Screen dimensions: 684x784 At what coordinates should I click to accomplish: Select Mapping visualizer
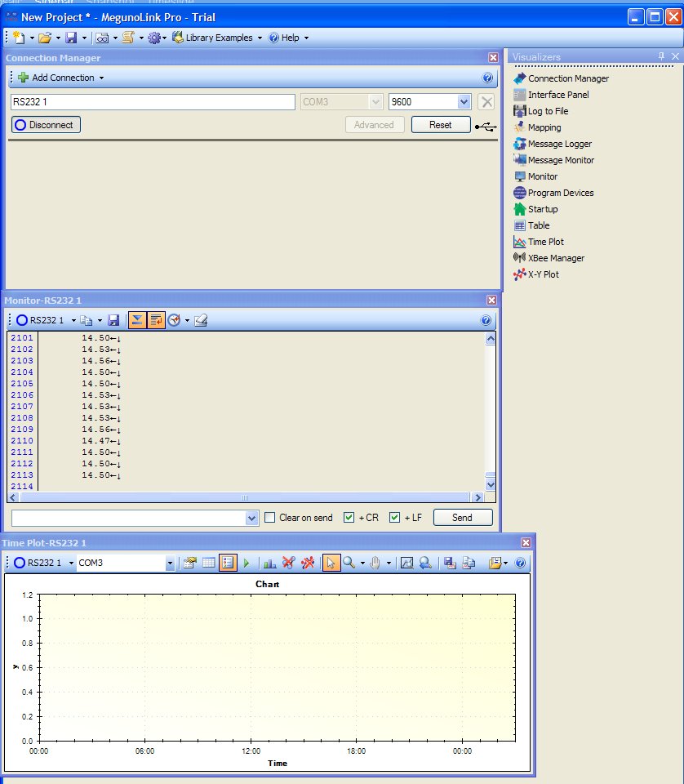coord(537,127)
